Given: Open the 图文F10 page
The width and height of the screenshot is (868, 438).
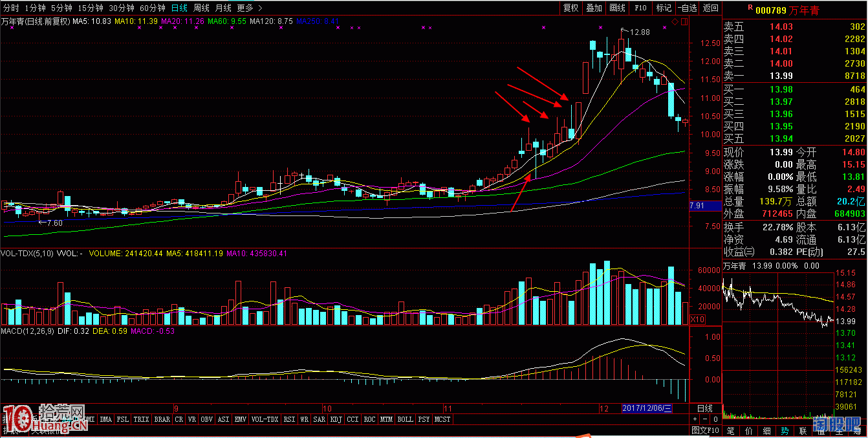Looking at the screenshot, I should pos(705,430).
